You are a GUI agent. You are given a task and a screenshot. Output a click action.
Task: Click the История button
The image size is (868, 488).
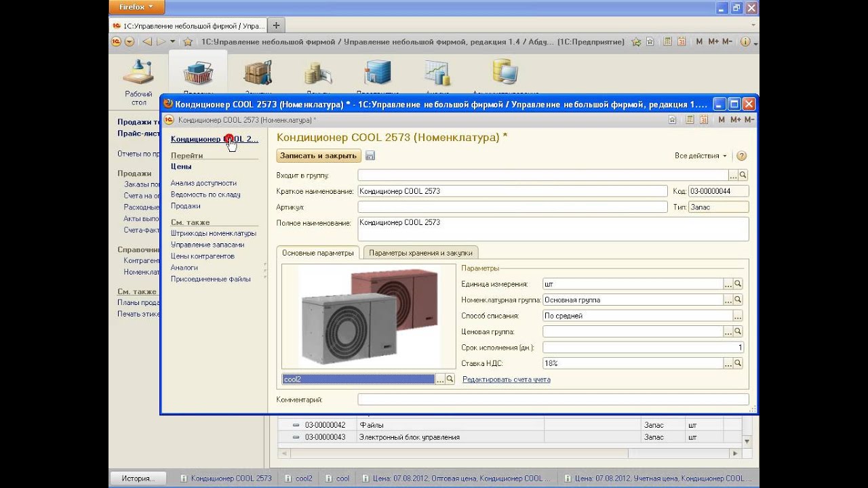[138, 478]
